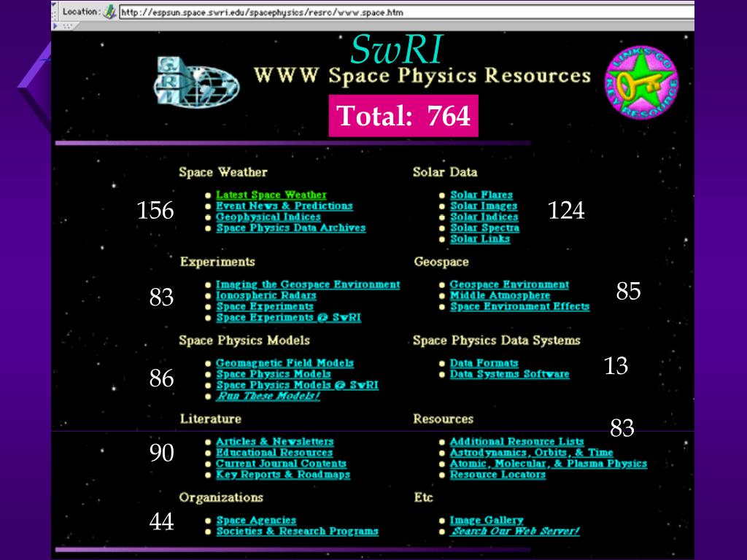Open Societies & Research Programs link
The image size is (747, 560).
(297, 531)
